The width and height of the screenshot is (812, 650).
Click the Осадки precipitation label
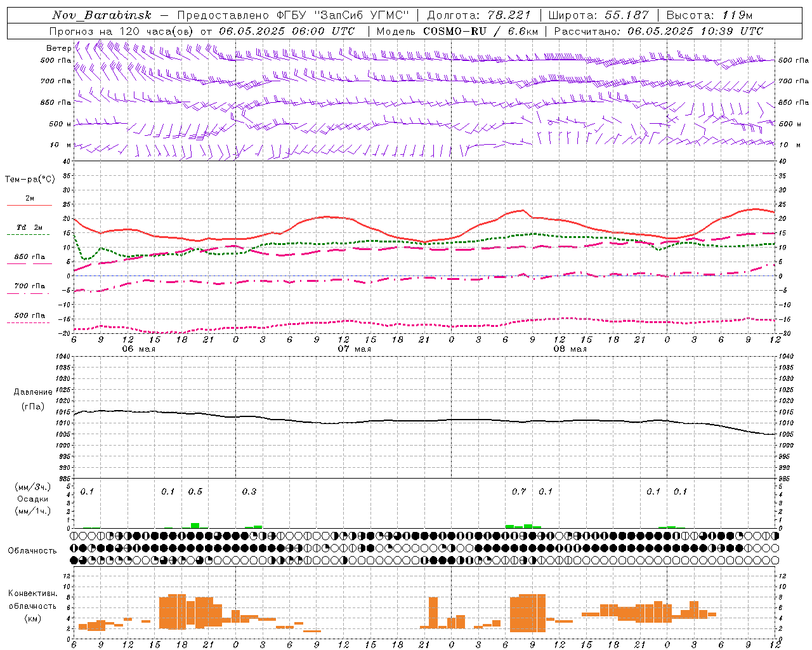[x=32, y=499]
